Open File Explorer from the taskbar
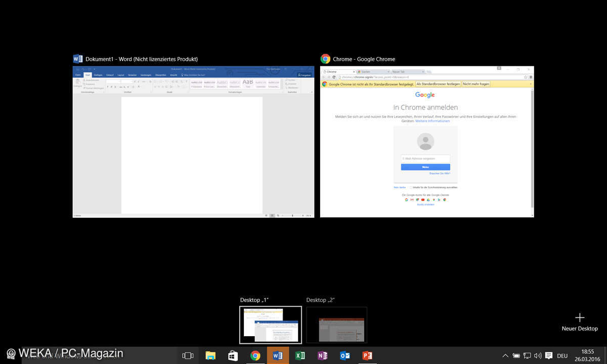Image resolution: width=607 pixels, height=364 pixels. (210, 355)
